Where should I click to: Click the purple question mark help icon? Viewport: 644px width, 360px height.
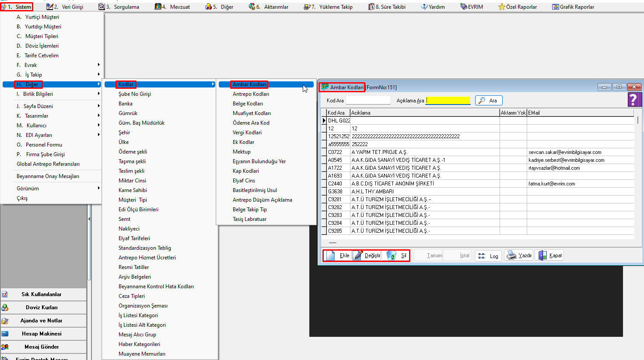coord(634,100)
